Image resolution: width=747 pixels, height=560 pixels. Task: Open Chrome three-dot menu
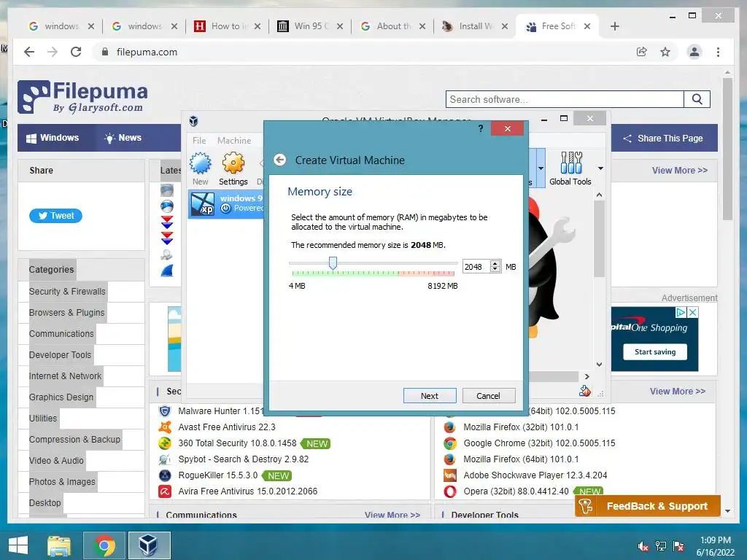(718, 52)
